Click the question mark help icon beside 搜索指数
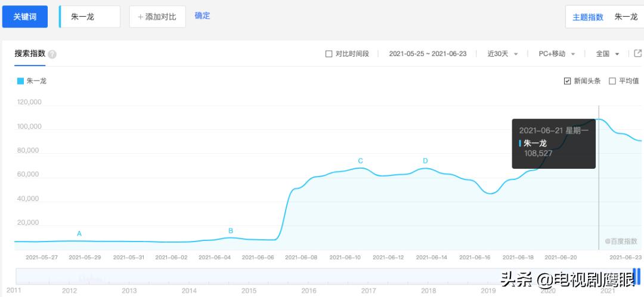Image resolution: width=644 pixels, height=297 pixels. (x=52, y=54)
